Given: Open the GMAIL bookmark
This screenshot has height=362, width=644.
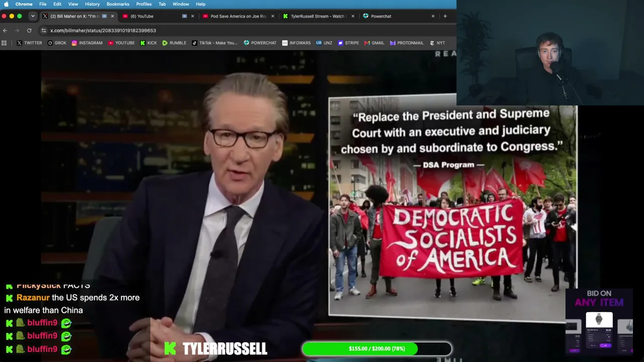Looking at the screenshot, I should tap(374, 43).
